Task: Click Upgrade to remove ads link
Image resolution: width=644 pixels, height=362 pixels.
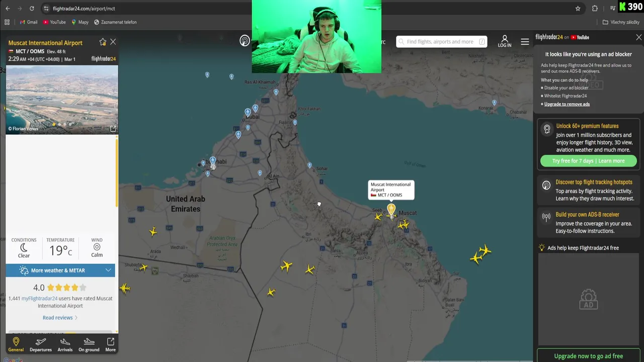Action: (x=567, y=104)
